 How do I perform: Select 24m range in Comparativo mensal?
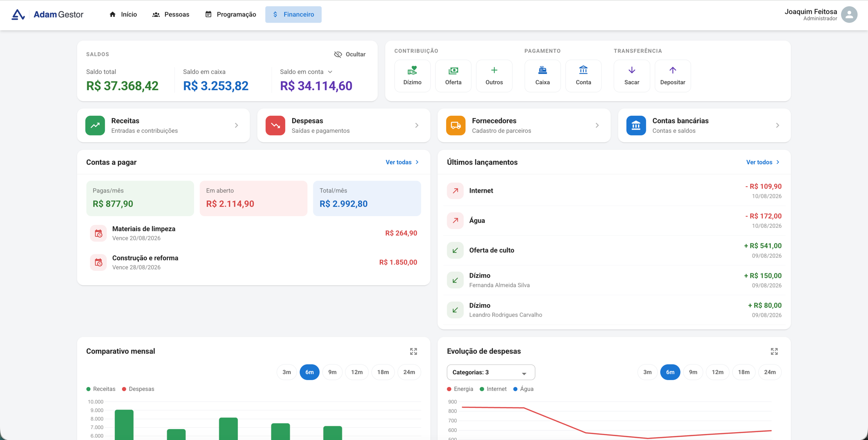[x=409, y=372]
